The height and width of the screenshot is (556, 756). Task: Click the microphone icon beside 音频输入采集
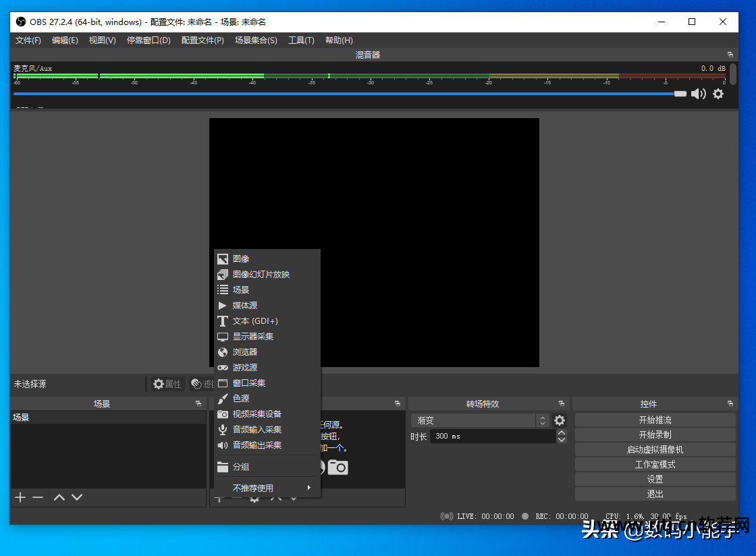[x=222, y=429]
